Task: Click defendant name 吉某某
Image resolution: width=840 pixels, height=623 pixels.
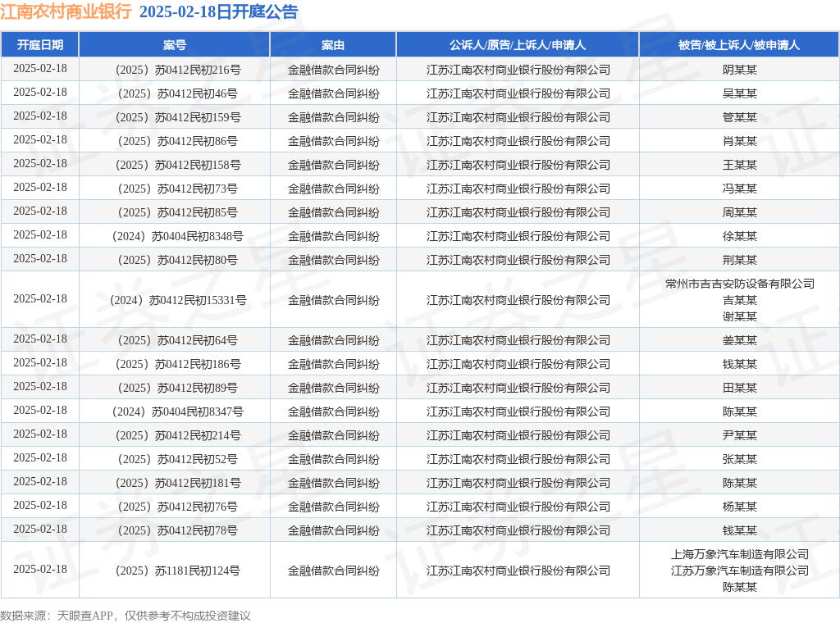Action: 739,300
